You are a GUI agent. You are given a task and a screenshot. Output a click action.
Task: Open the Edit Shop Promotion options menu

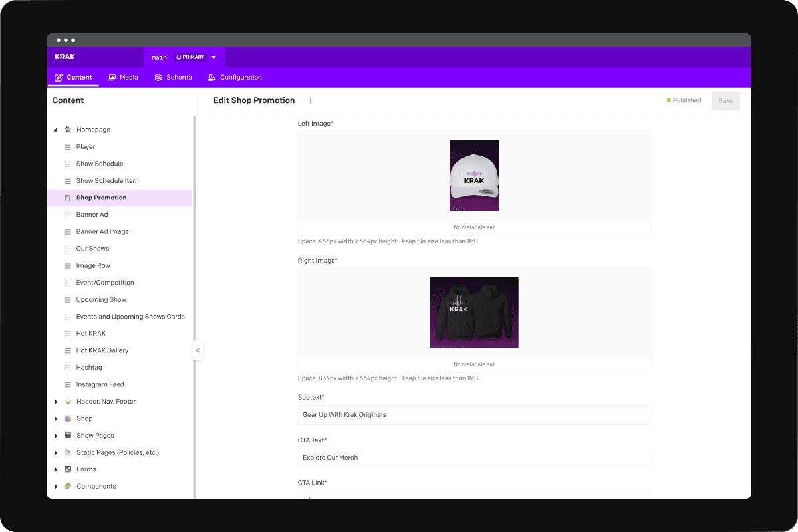pos(310,101)
